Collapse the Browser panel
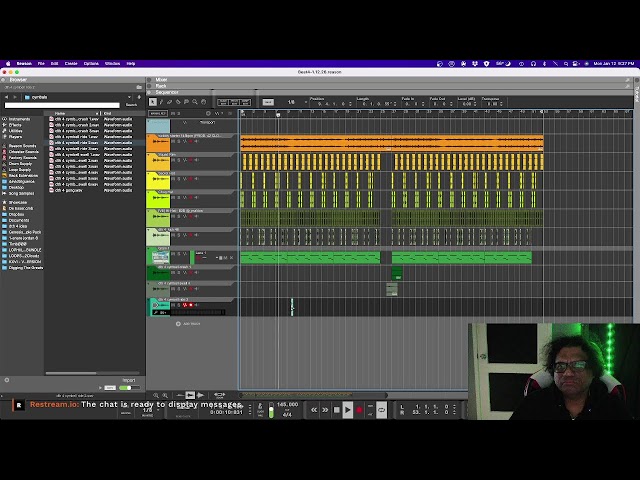This screenshot has height=480, width=640. tap(3, 80)
